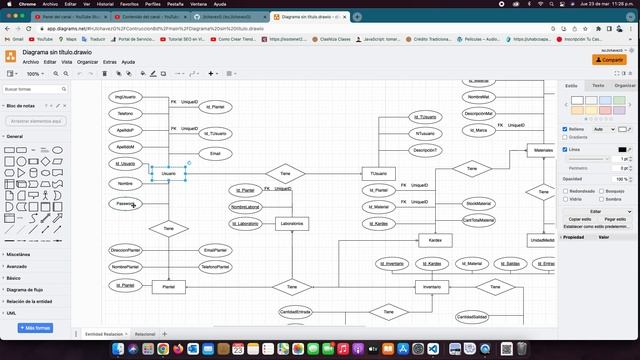
Task: Select the ellipse shape in General palette
Action: 58,150
